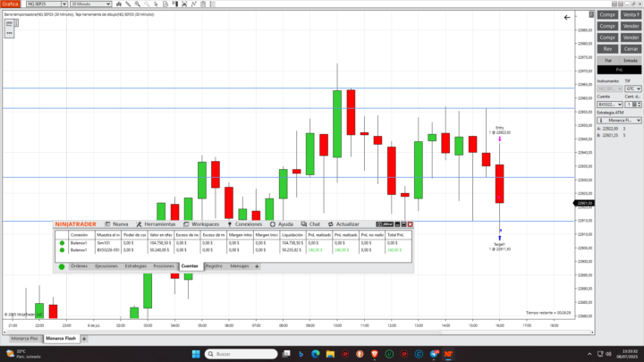Screen dimensions: 644x362
Task: Open the Ayuda menu
Action: pyautogui.click(x=282, y=224)
